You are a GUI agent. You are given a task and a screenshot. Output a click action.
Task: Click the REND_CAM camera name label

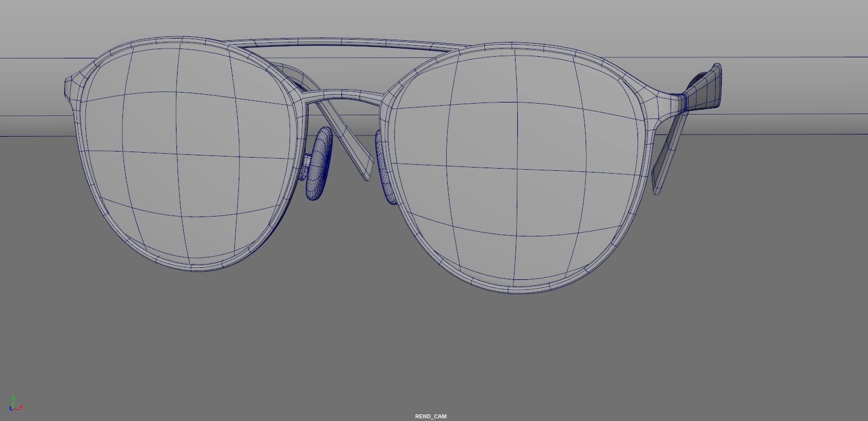[431, 416]
